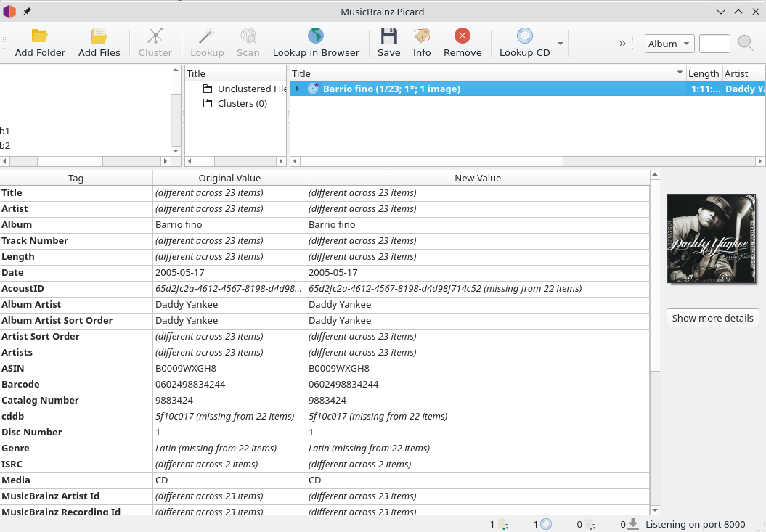Screen dimensions: 766x532
Task: Click the search magnifier icon
Action: [745, 43]
